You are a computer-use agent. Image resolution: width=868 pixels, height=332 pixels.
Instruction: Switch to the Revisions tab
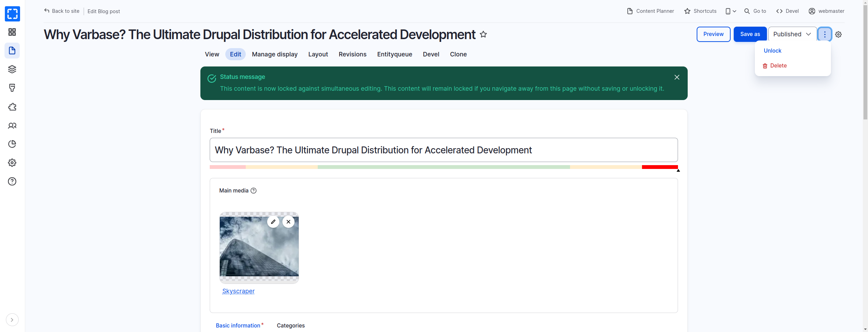352,54
